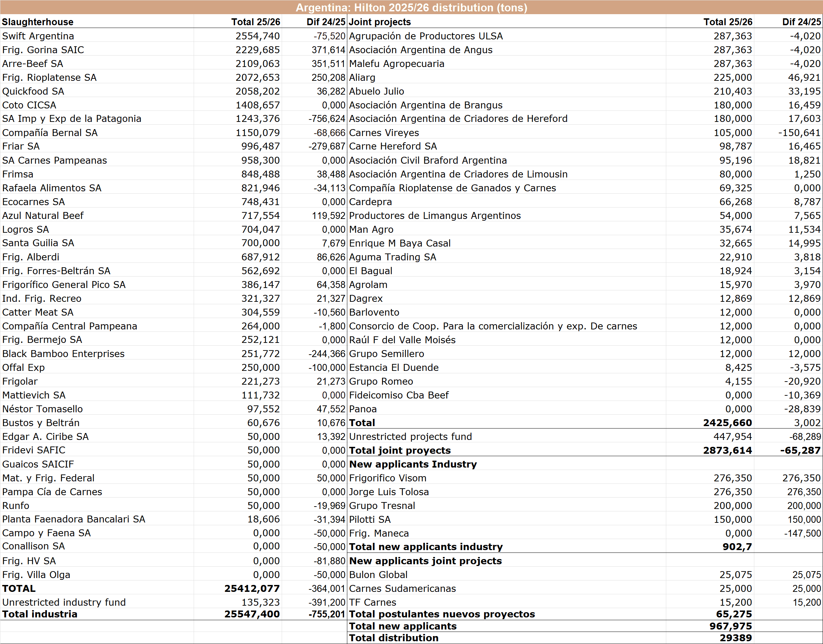Click the 'TF Carnes' cell

tap(372, 602)
